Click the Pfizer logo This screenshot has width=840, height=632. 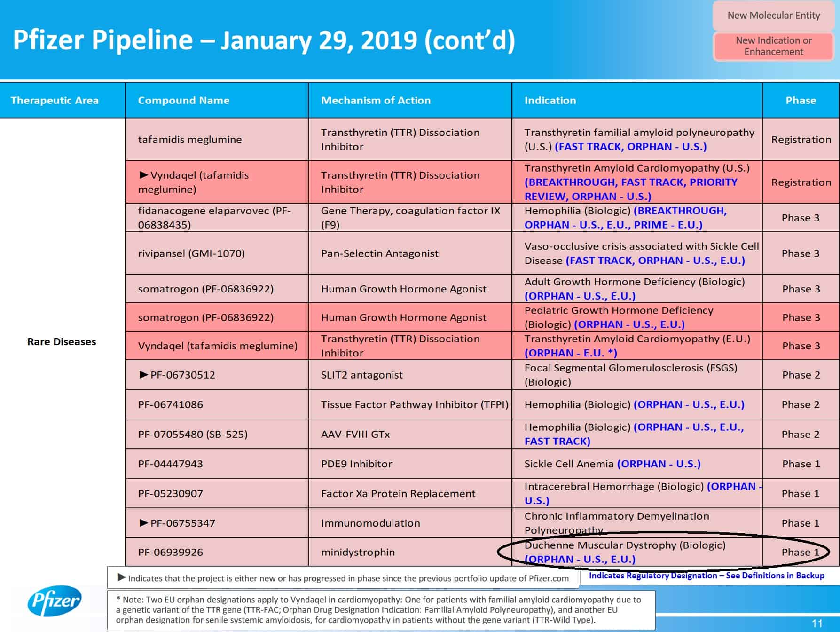(x=54, y=600)
